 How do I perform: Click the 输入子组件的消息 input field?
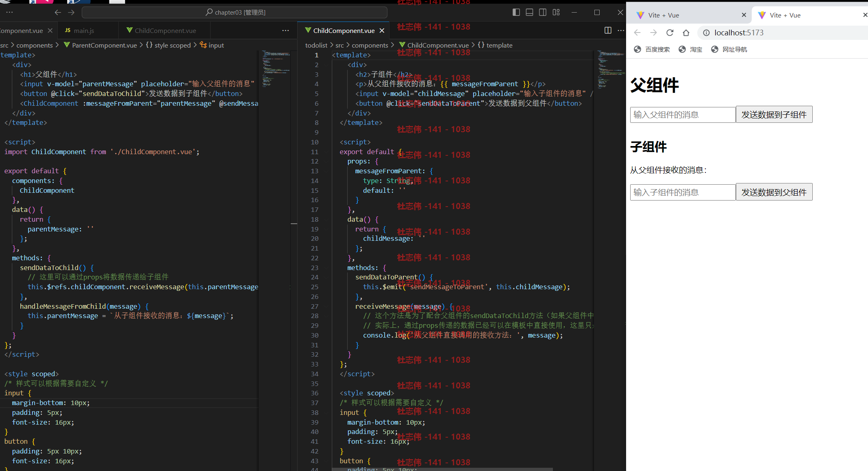coord(683,192)
